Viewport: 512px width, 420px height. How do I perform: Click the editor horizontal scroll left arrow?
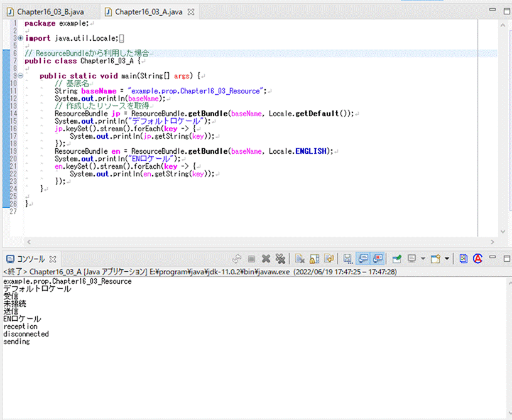pyautogui.click(x=29, y=242)
